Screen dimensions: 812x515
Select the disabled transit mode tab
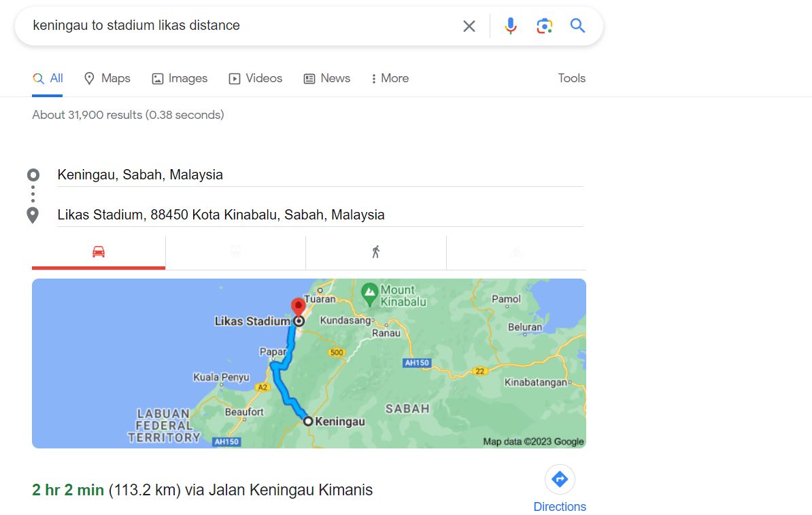click(235, 252)
